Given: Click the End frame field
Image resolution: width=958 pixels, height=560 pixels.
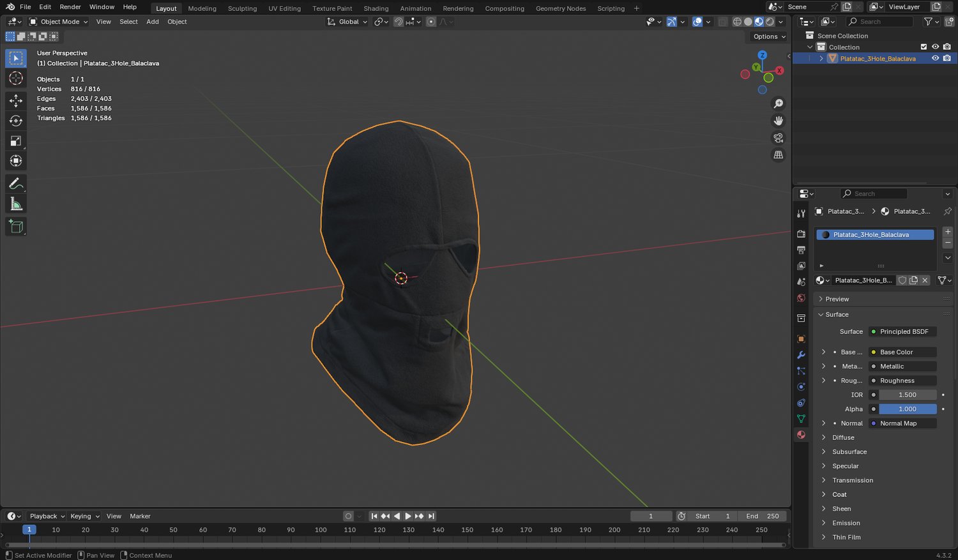Looking at the screenshot, I should (x=763, y=516).
